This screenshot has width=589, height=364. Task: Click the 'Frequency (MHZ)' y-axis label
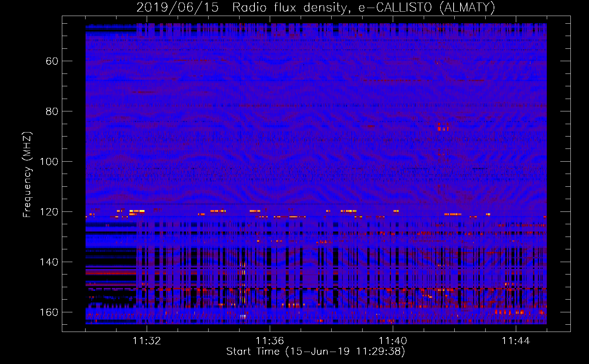(x=27, y=174)
